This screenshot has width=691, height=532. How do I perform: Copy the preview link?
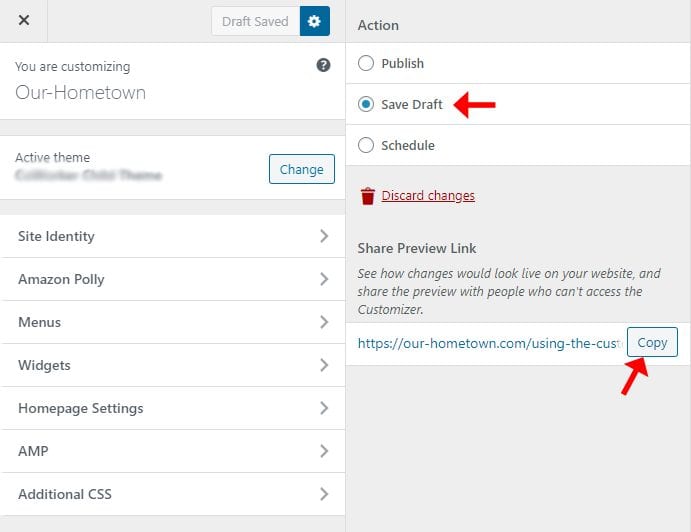[652, 342]
